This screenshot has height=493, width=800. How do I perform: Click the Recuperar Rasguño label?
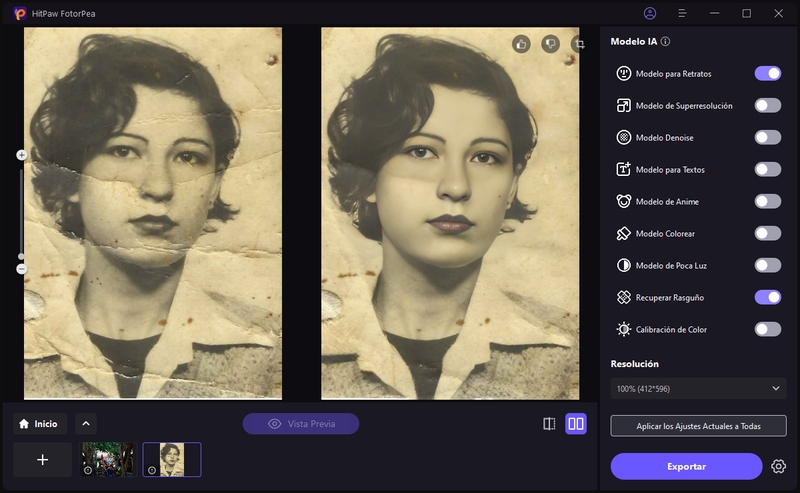click(670, 298)
